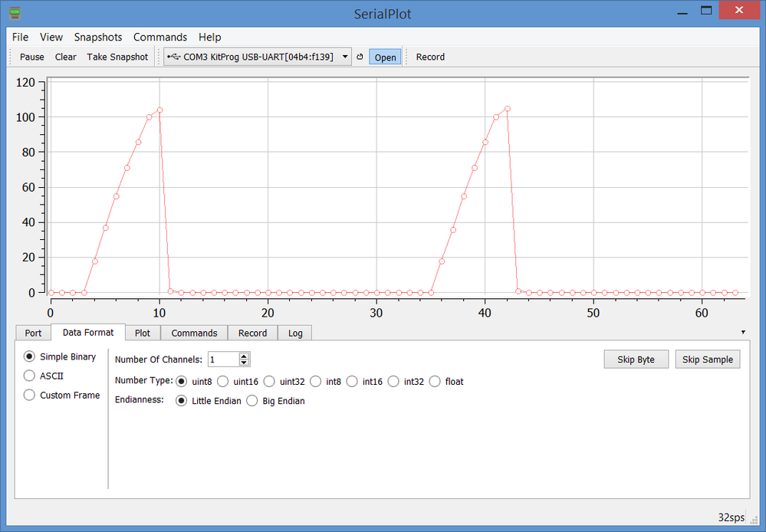Minimize the SerialPlot window
This screenshot has width=766, height=532.
682,11
